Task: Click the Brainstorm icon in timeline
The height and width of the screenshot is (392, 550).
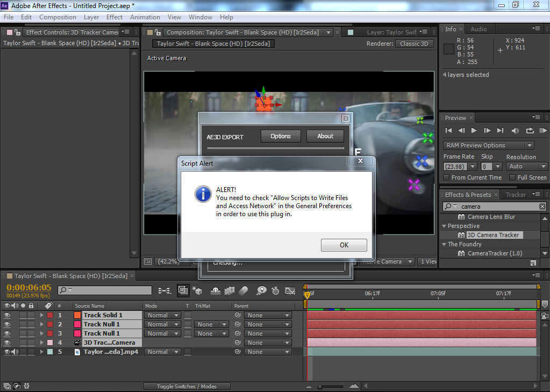Action: coord(261,290)
